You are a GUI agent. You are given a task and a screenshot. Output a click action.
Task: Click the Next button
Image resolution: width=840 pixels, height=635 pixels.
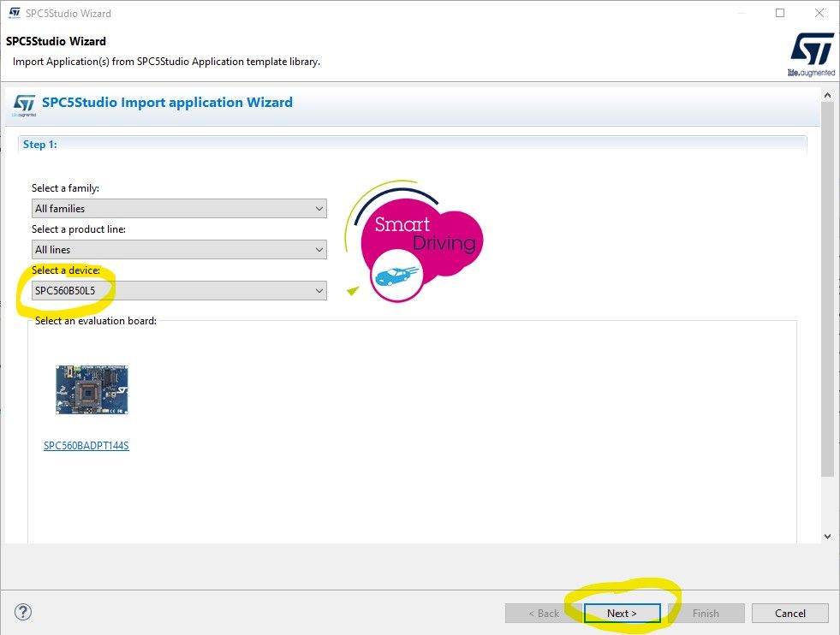coord(622,613)
